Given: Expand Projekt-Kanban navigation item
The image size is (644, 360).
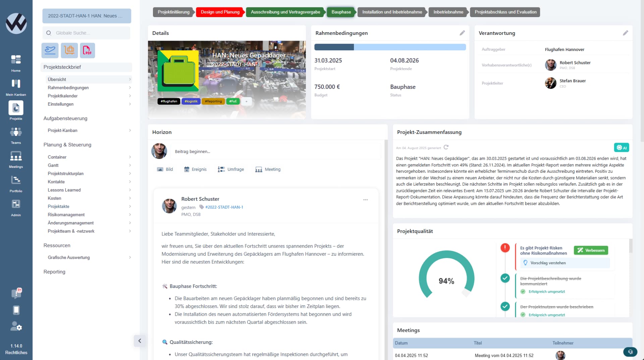Looking at the screenshot, I should tap(89, 131).
